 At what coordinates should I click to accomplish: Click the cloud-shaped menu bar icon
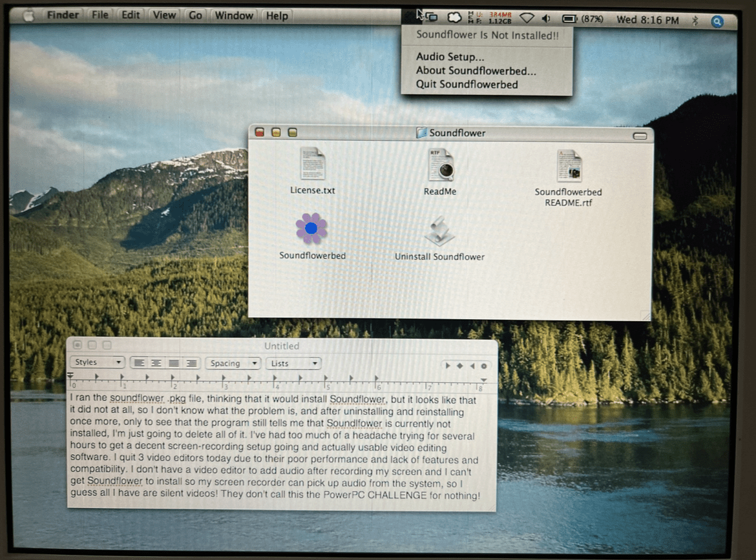(454, 18)
